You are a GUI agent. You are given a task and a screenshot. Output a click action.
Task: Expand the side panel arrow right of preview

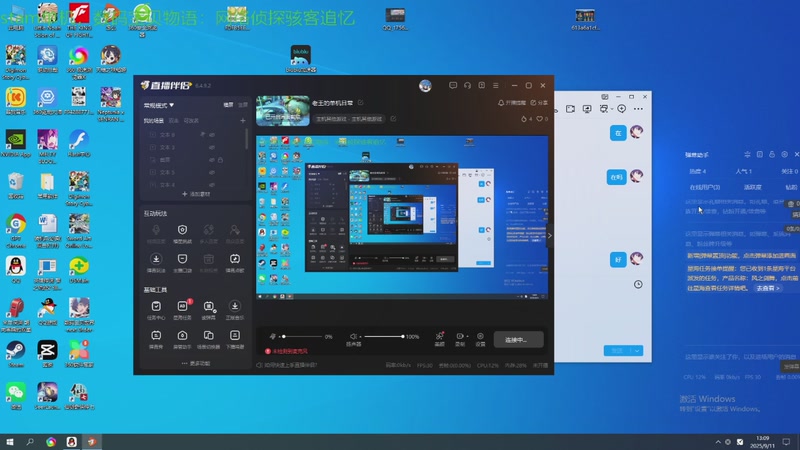549,236
